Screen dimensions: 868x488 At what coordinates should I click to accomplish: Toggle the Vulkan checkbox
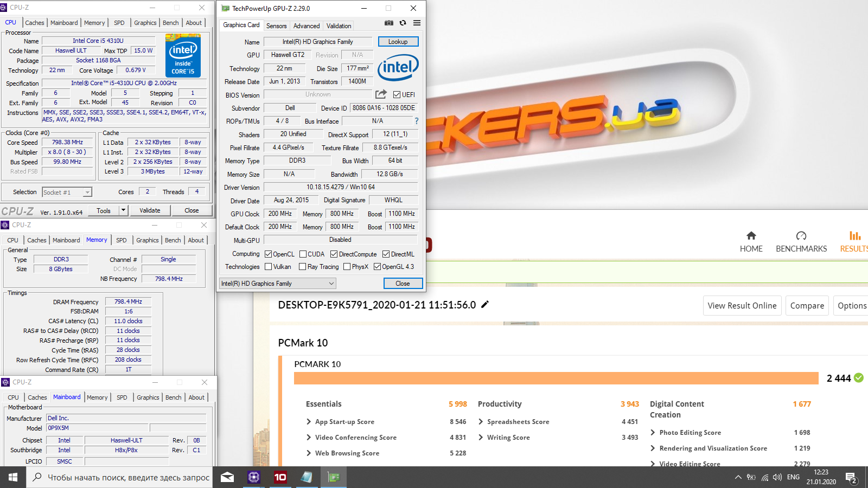coord(268,266)
